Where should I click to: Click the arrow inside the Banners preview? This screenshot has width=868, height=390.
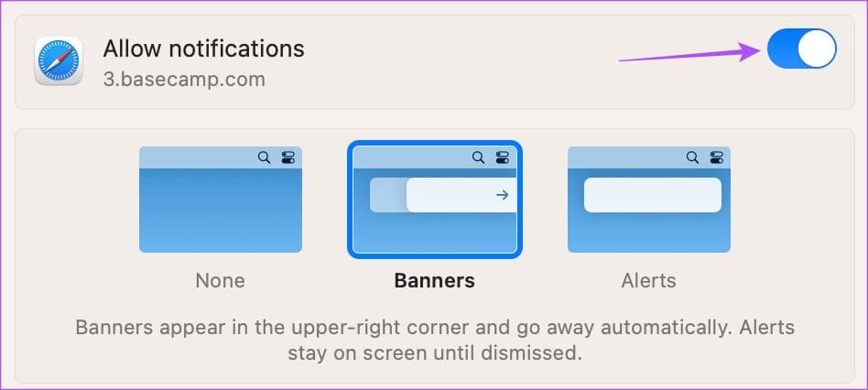[x=502, y=195]
